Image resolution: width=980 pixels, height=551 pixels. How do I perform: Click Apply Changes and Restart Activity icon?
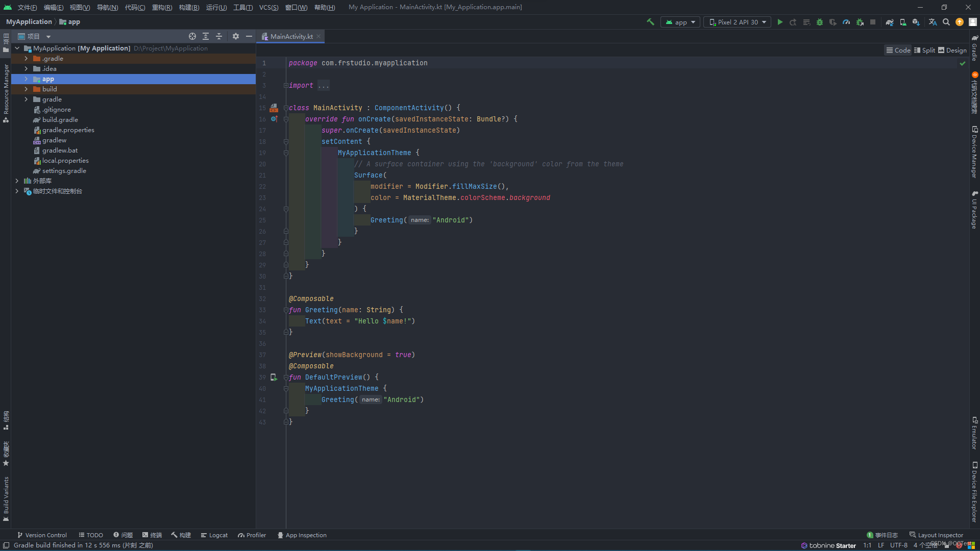coord(793,22)
